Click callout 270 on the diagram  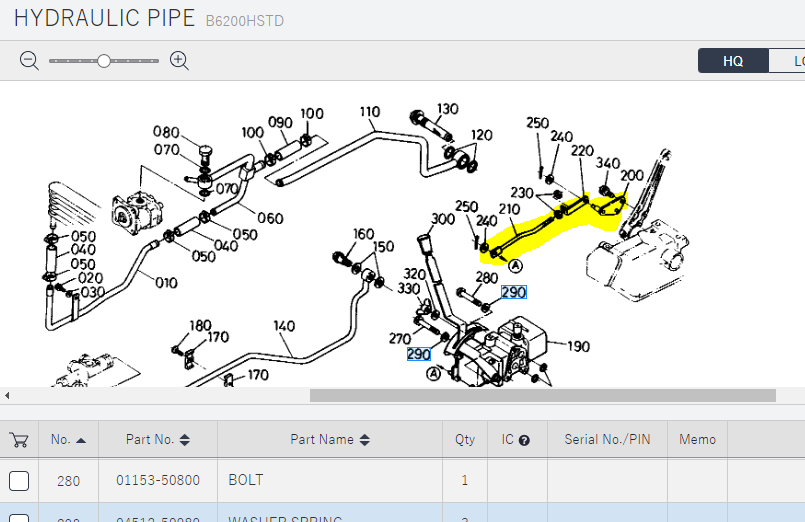(400, 339)
